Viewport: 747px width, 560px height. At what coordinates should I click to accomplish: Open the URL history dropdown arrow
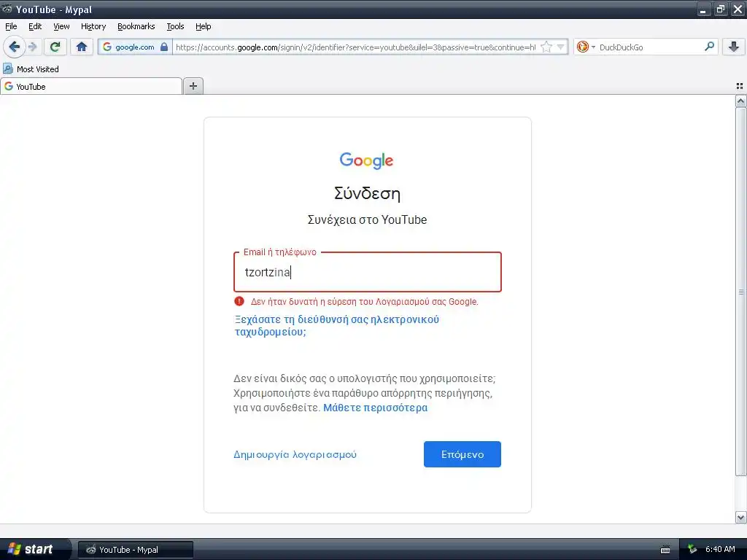tap(560, 47)
